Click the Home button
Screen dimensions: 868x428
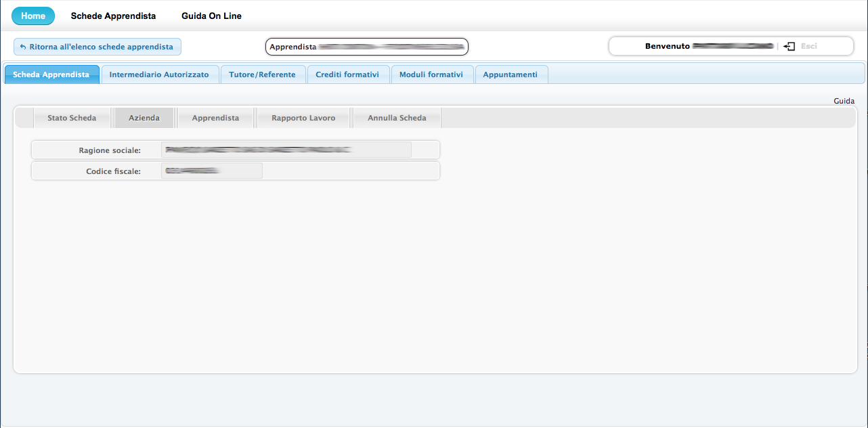(x=33, y=16)
